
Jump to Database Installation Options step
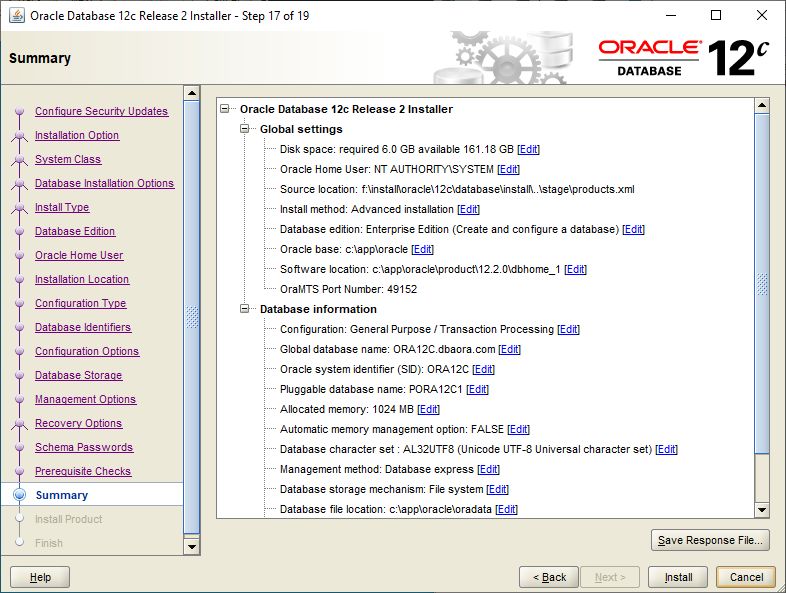(x=104, y=183)
